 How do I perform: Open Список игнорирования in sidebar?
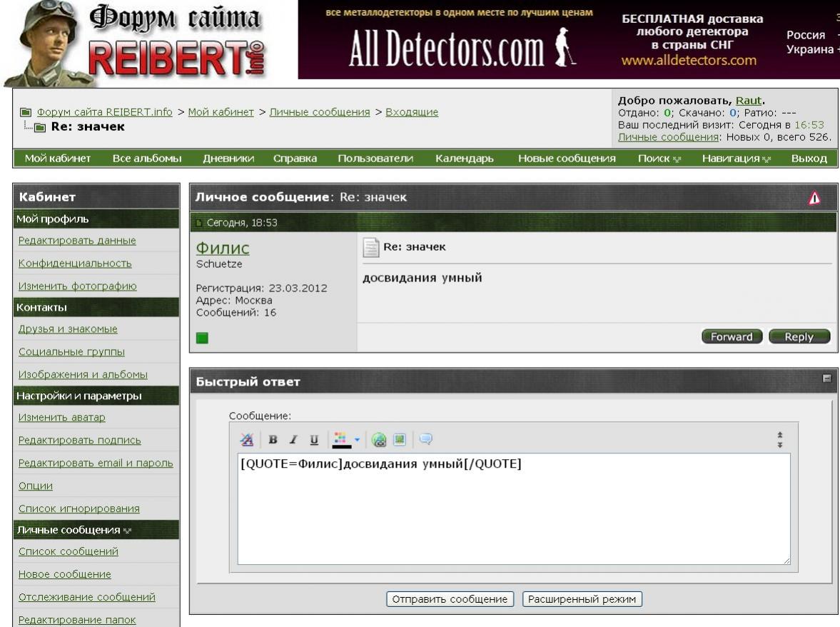pyautogui.click(x=79, y=508)
